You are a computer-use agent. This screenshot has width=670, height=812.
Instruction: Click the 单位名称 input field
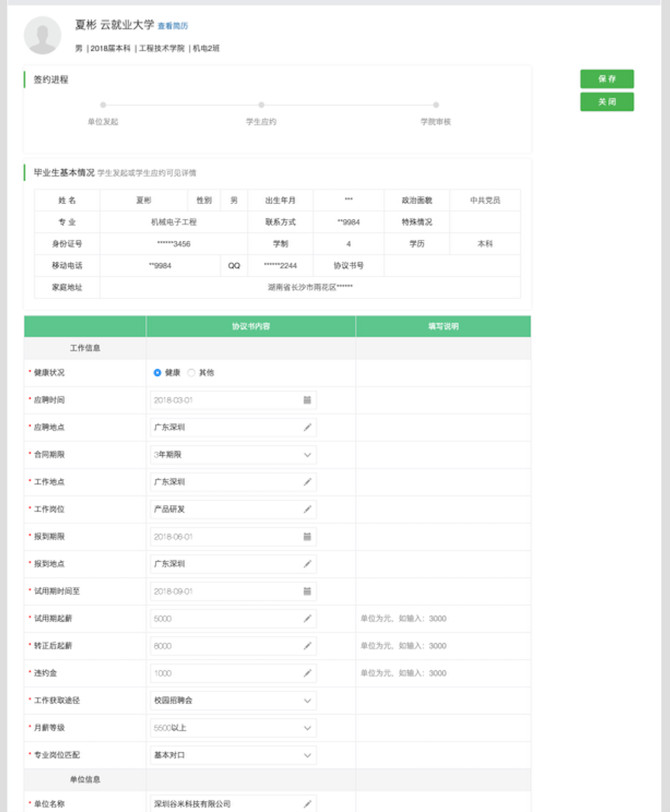[x=225, y=804]
